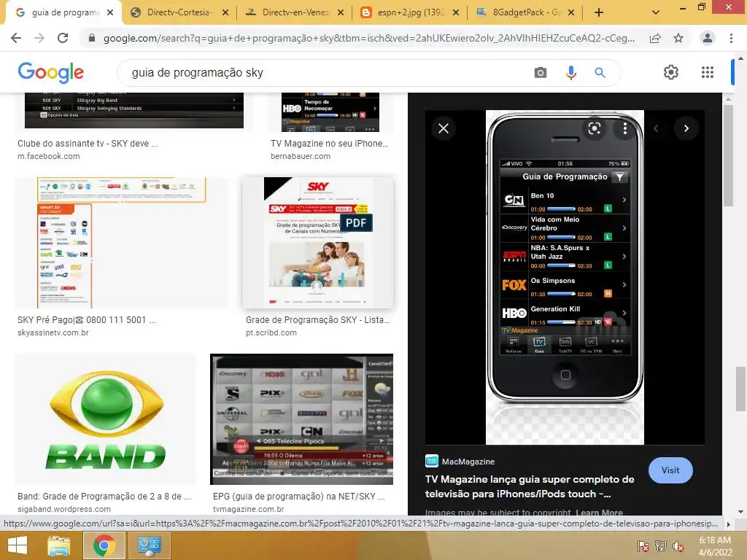747x560 pixels.
Task: Expand the tab search dropdown arrow
Action: point(656,13)
